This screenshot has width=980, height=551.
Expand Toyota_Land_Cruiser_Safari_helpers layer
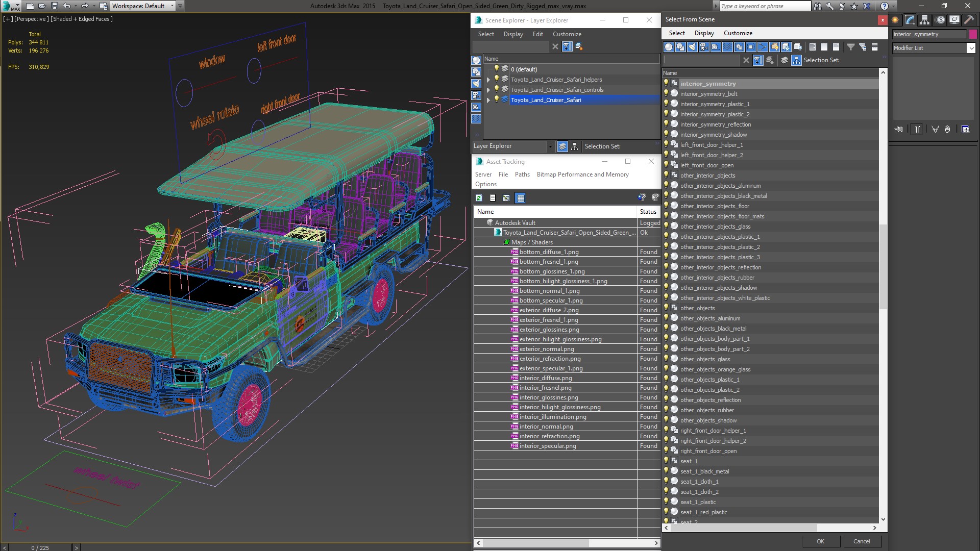(488, 80)
